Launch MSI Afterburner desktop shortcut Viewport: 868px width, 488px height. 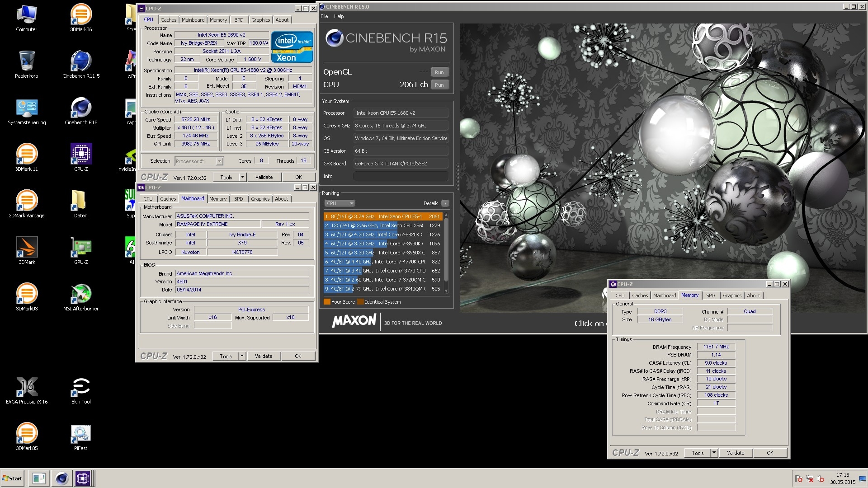81,297
